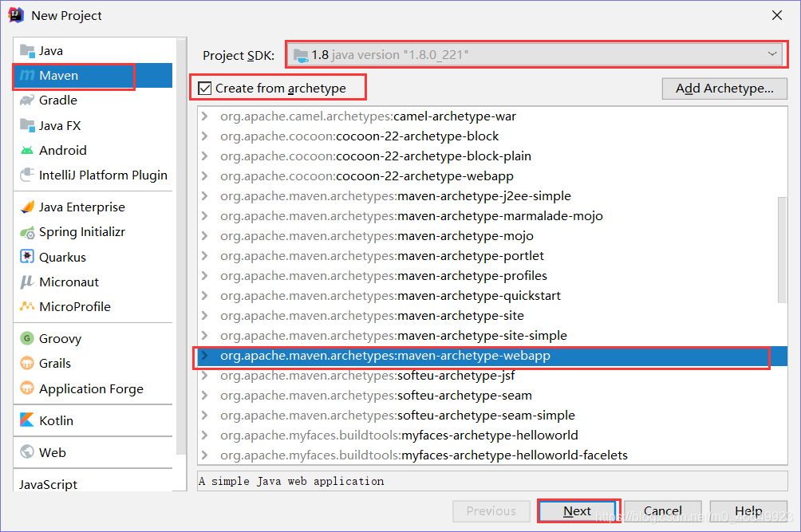Select Kotlin project type

tap(93, 420)
